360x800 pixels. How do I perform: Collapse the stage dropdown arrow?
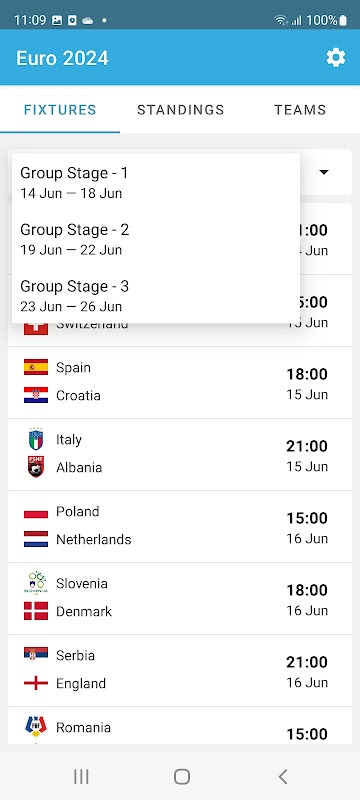coord(324,172)
